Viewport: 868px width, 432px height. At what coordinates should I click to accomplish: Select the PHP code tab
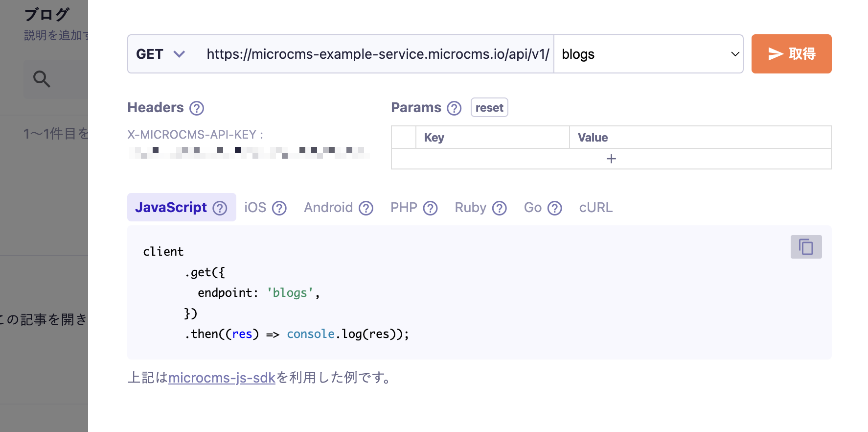pyautogui.click(x=404, y=208)
